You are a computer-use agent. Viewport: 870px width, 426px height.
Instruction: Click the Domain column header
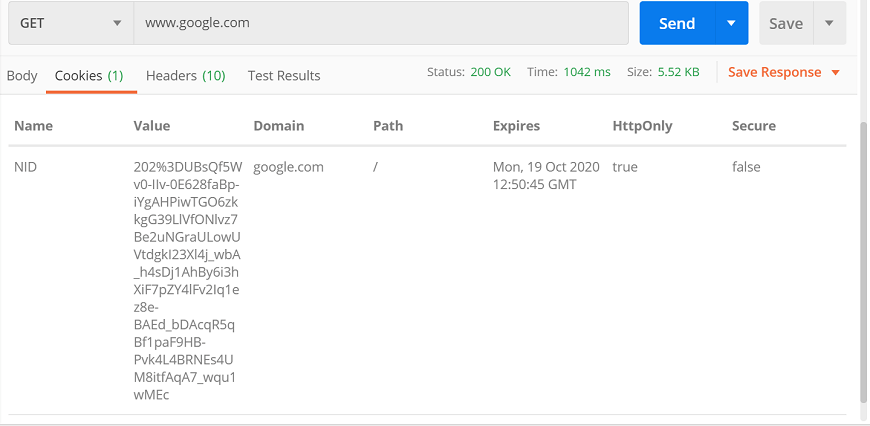[279, 126]
